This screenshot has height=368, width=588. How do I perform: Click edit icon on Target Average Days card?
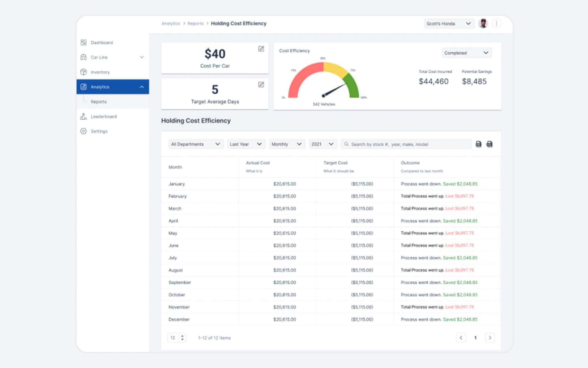click(261, 85)
